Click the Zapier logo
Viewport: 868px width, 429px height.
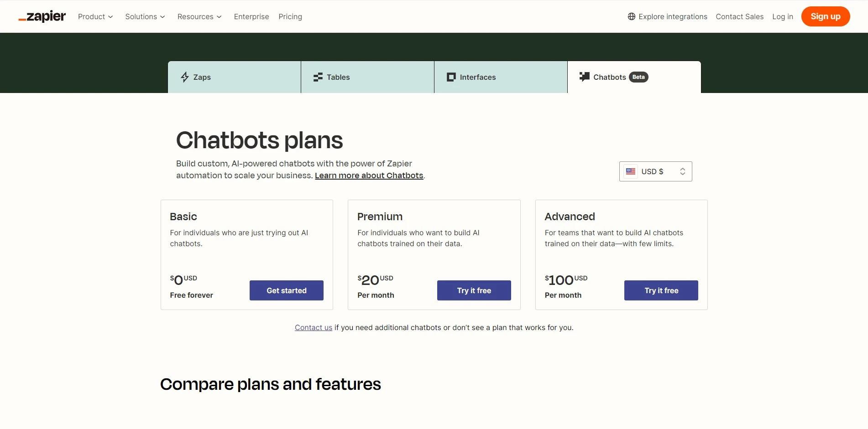[42, 16]
